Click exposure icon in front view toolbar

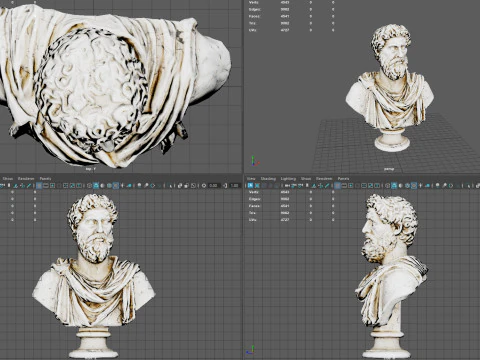[x=204, y=185]
